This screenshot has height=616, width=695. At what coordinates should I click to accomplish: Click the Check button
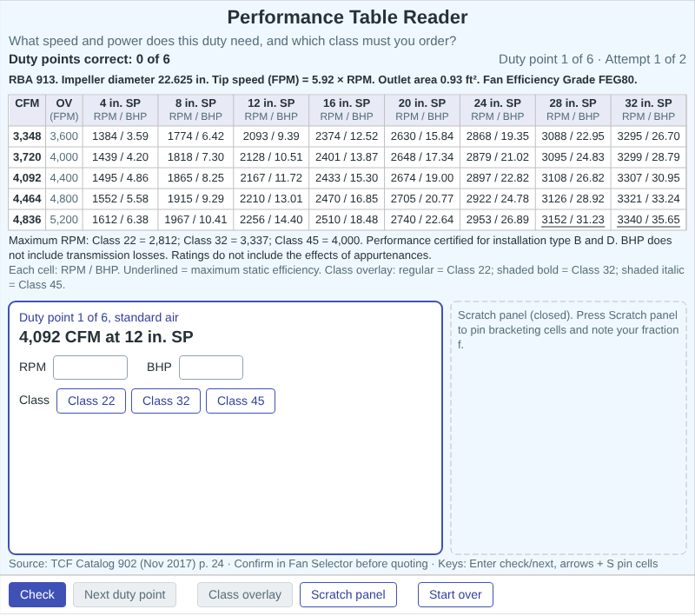(37, 594)
